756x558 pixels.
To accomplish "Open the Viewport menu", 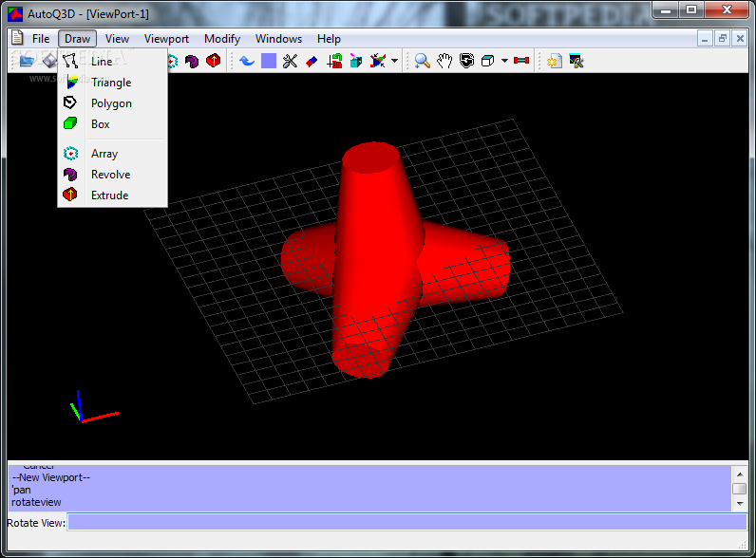I will point(166,39).
